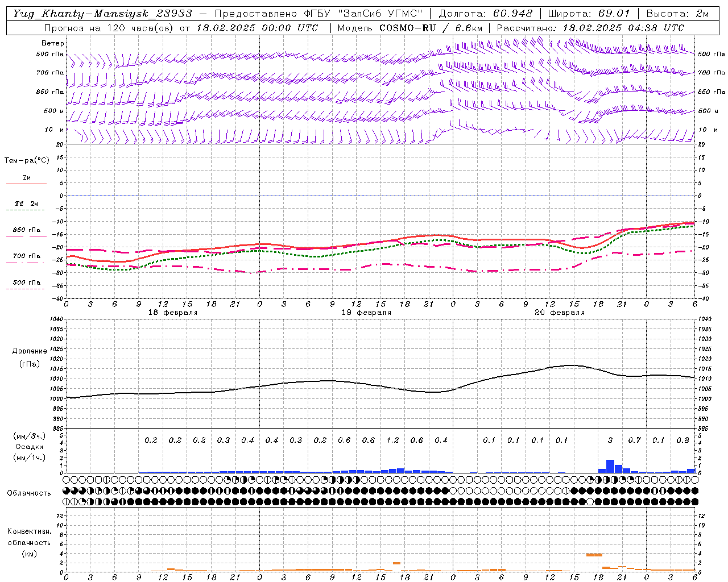The image size is (728, 582).
Task: Click the Тем-ра(°C) temperature panel label
Action: coord(27,161)
